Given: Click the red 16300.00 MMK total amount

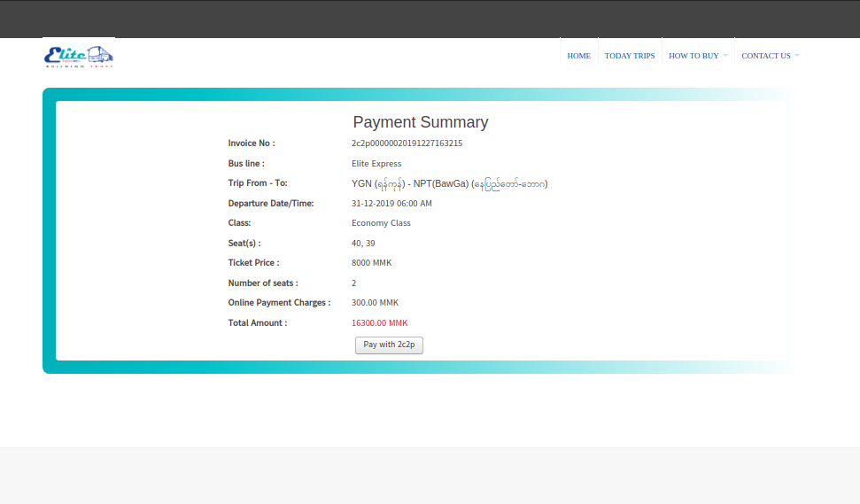Looking at the screenshot, I should coord(379,323).
